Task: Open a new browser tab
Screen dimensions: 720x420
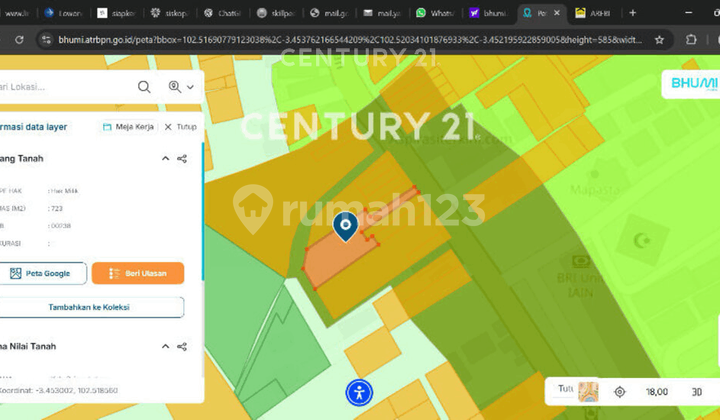Action: [633, 13]
